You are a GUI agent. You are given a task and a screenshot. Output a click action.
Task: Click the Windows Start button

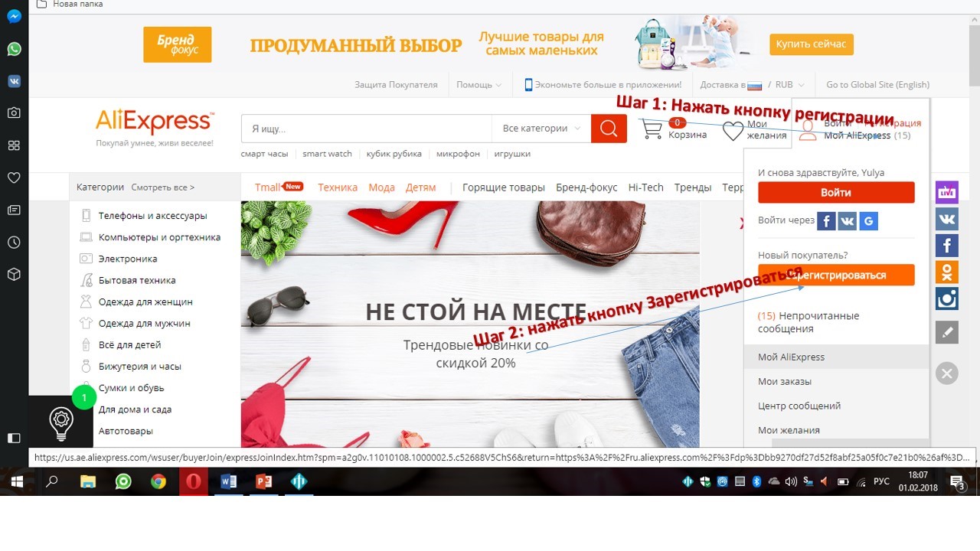[17, 481]
